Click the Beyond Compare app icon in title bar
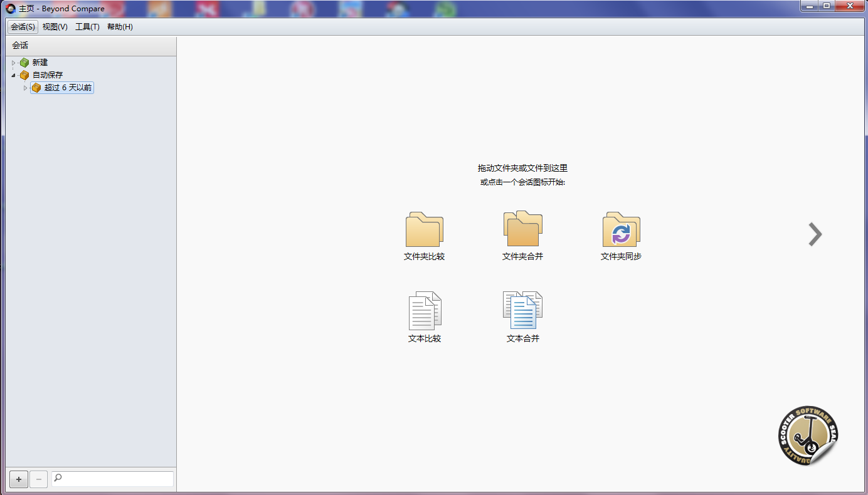 coord(11,8)
